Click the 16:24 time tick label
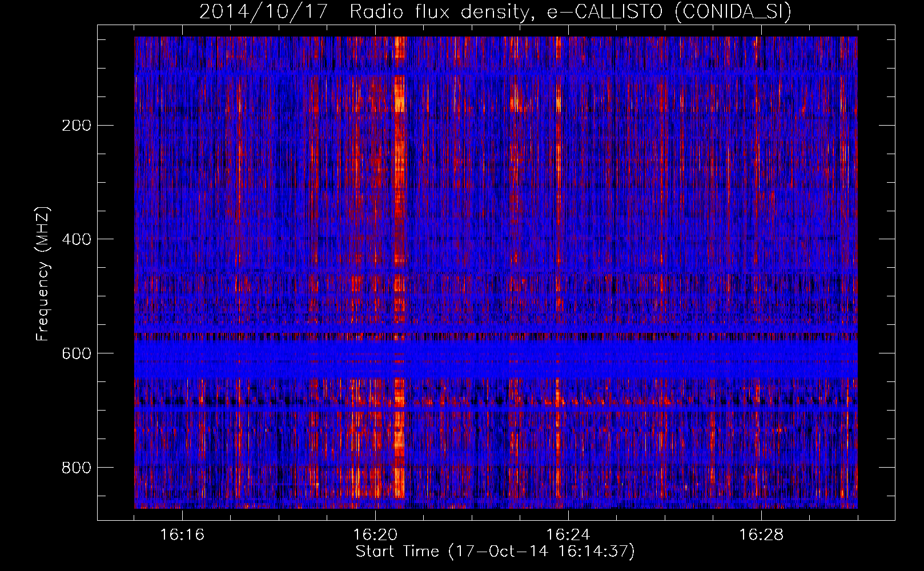Viewport: 924px width, 571px height. tap(568, 535)
